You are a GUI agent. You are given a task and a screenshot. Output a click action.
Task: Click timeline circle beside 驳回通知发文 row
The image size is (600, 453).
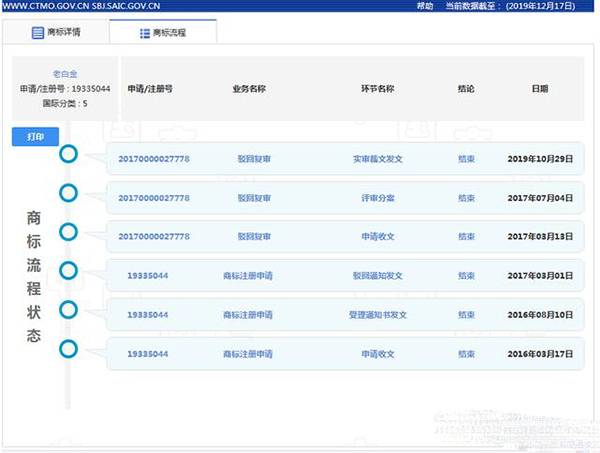tap(68, 270)
